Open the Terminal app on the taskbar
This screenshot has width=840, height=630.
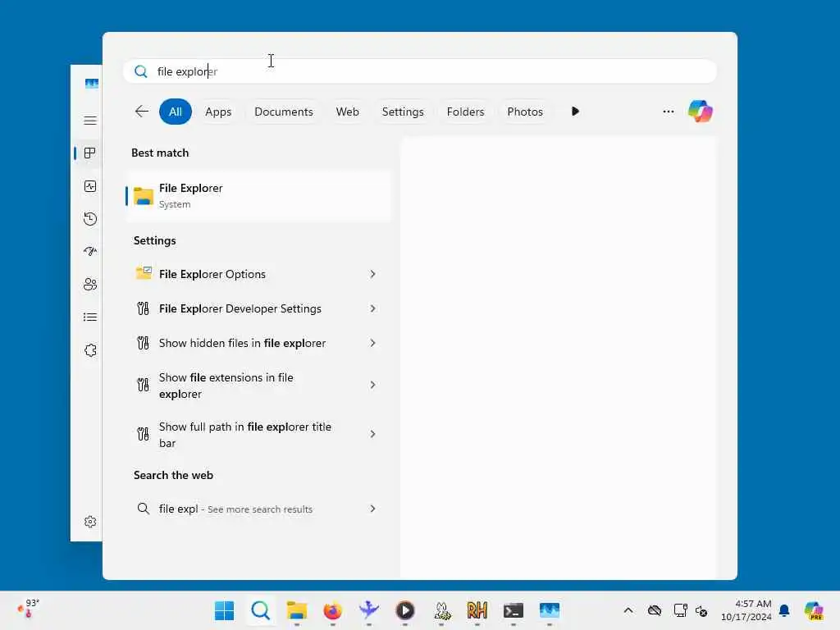[514, 610]
